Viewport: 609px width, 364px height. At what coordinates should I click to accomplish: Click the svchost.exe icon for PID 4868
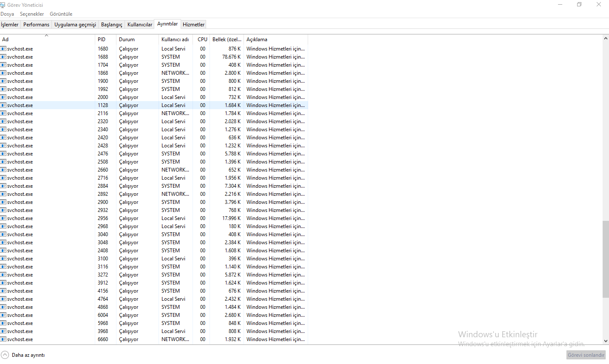(x=3, y=307)
